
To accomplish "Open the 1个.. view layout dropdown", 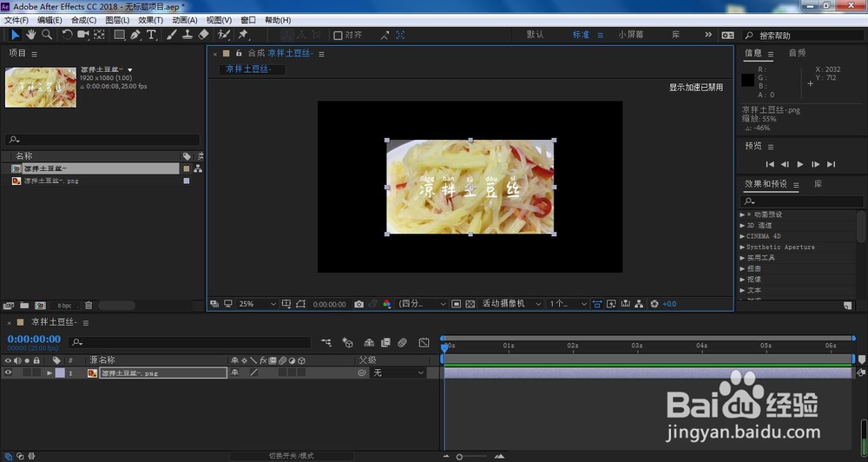I will click(568, 304).
